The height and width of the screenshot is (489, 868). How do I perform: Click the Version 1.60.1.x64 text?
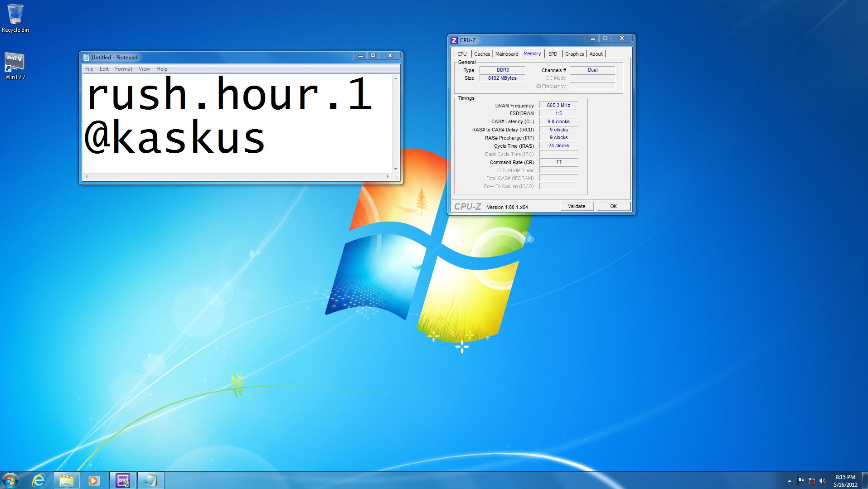pyautogui.click(x=507, y=207)
